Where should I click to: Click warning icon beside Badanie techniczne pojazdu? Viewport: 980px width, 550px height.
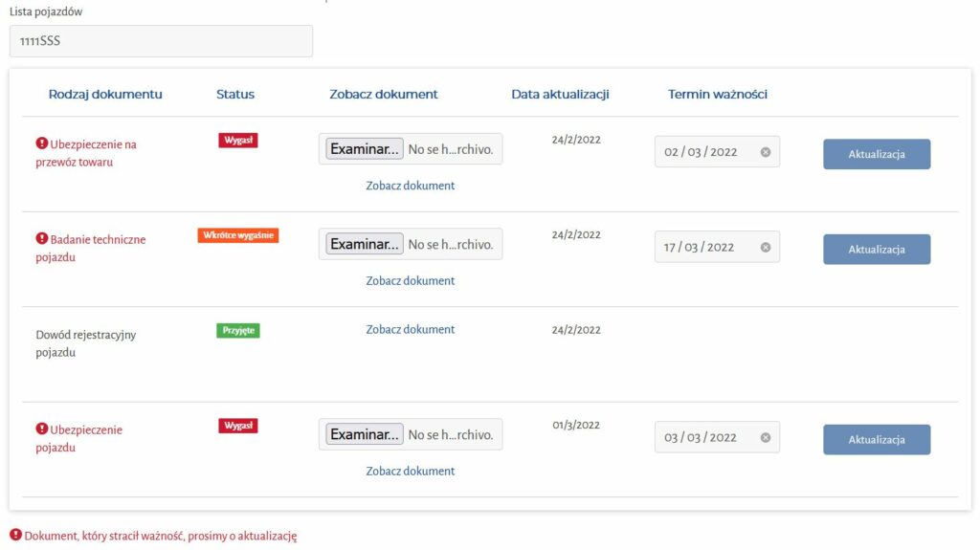[42, 238]
